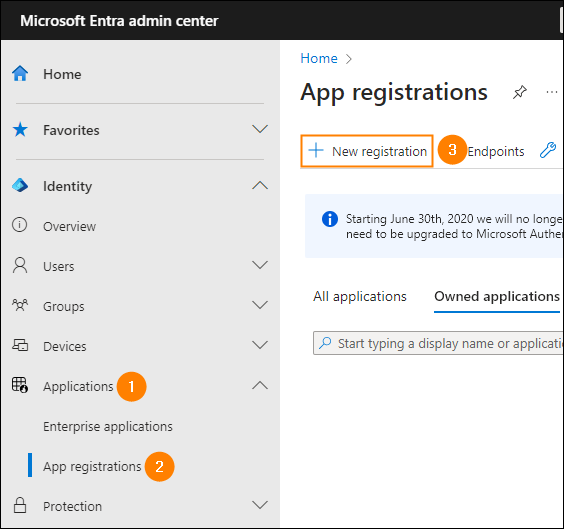Click the Favorites star icon
Viewport: 564px width, 529px height.
click(x=20, y=129)
